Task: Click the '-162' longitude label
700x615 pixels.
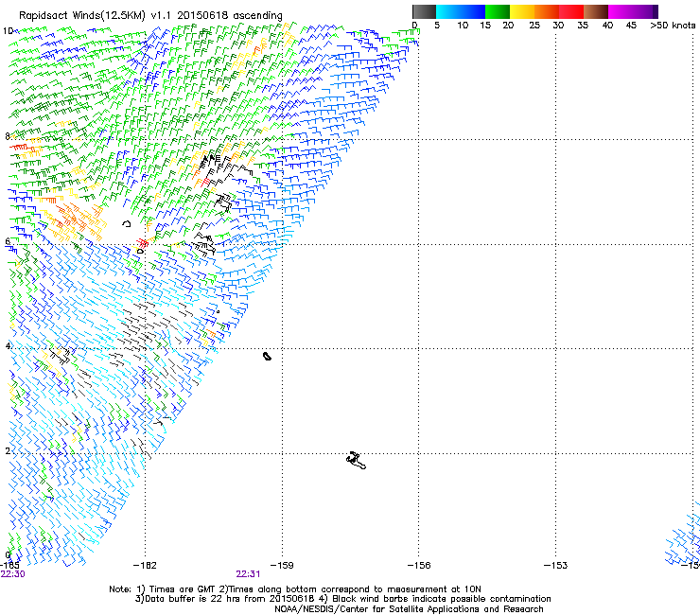Action: [145, 566]
